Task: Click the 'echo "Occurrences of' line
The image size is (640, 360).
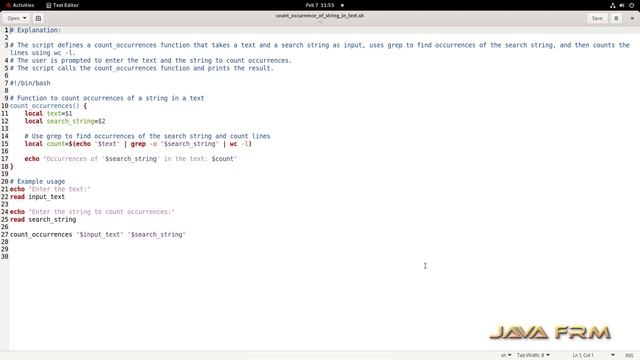Action: point(131,159)
